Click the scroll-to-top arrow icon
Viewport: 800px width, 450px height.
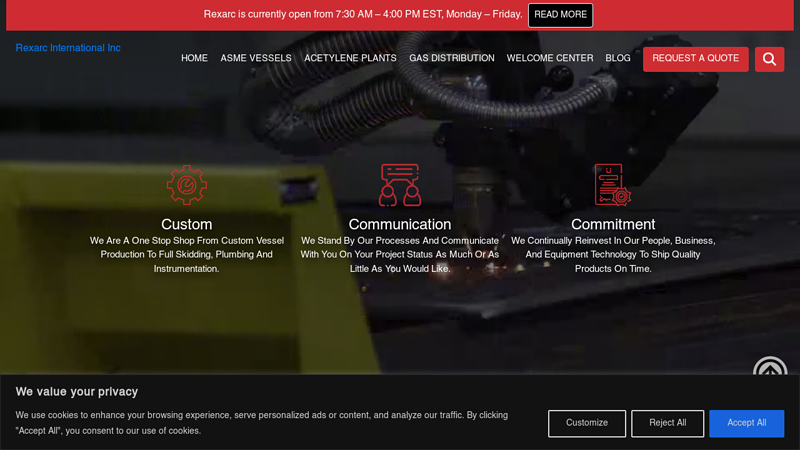(x=770, y=366)
